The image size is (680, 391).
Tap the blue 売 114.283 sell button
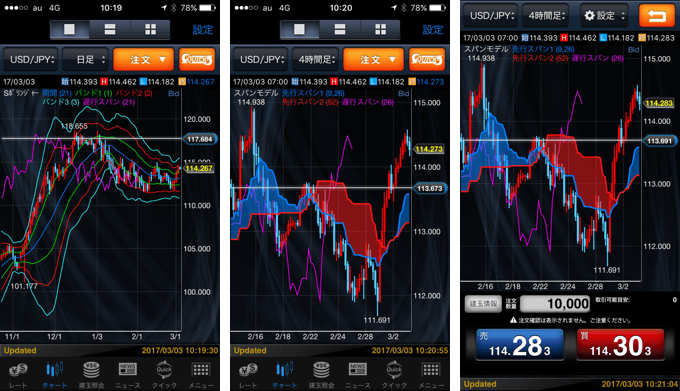(x=520, y=345)
